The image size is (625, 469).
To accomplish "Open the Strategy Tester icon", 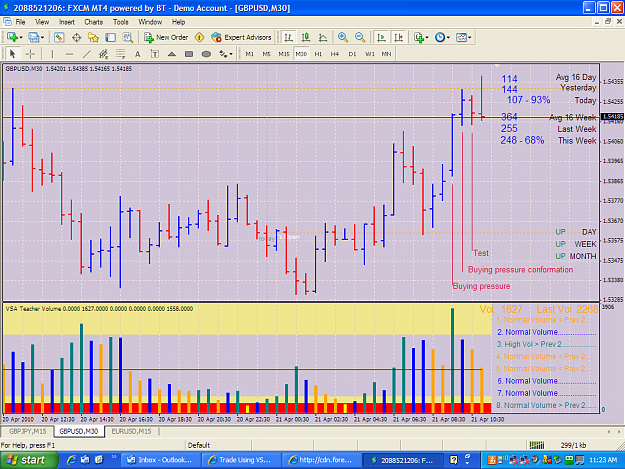I will click(128, 37).
